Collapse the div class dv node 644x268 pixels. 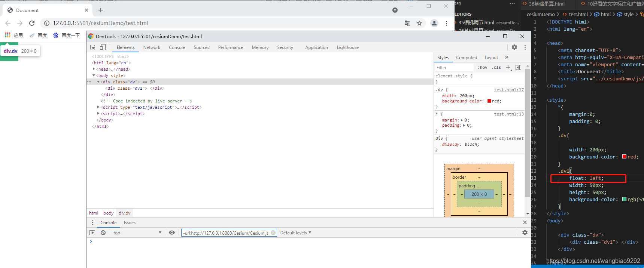pyautogui.click(x=98, y=82)
